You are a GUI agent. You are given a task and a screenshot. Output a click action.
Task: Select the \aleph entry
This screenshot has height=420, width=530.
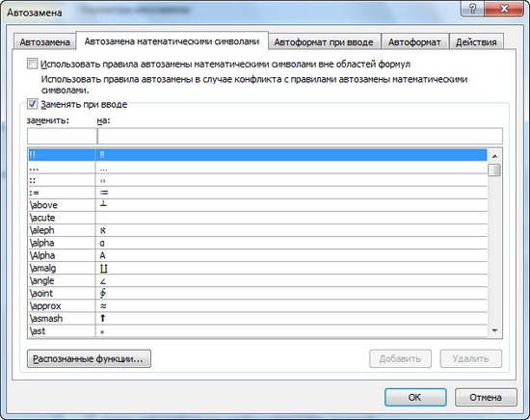coord(257,230)
